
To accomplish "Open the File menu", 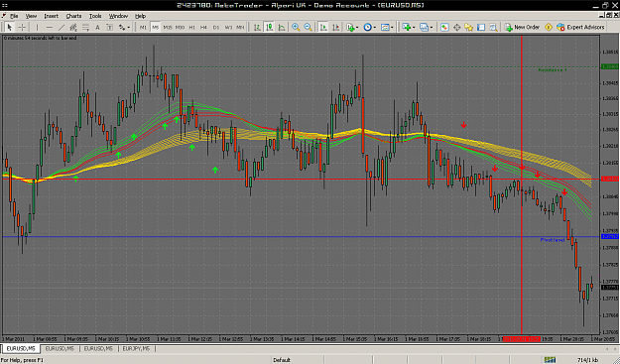I will click(14, 16).
